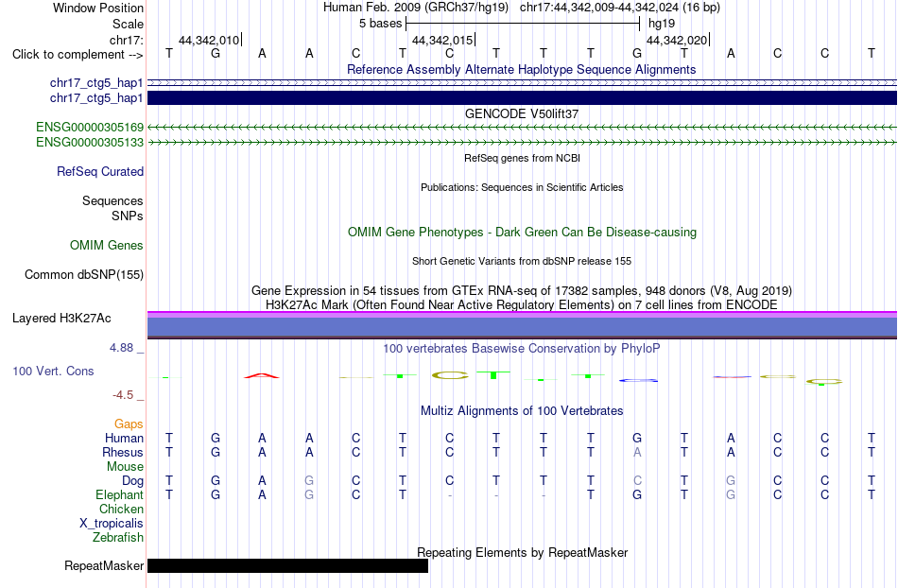
Task: Open 100 Vert. Cons track label
Action: 53,371
